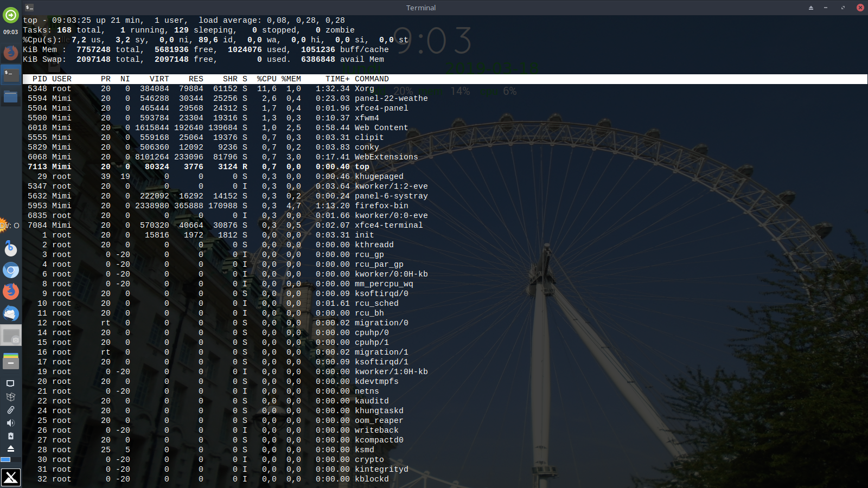Click the kintegrityd process name
Image resolution: width=868 pixels, height=488 pixels.
(381, 470)
